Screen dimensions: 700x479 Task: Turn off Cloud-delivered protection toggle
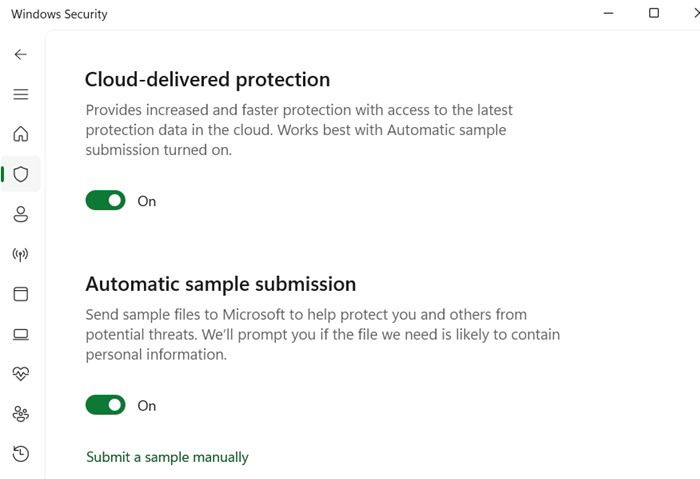[x=105, y=201]
